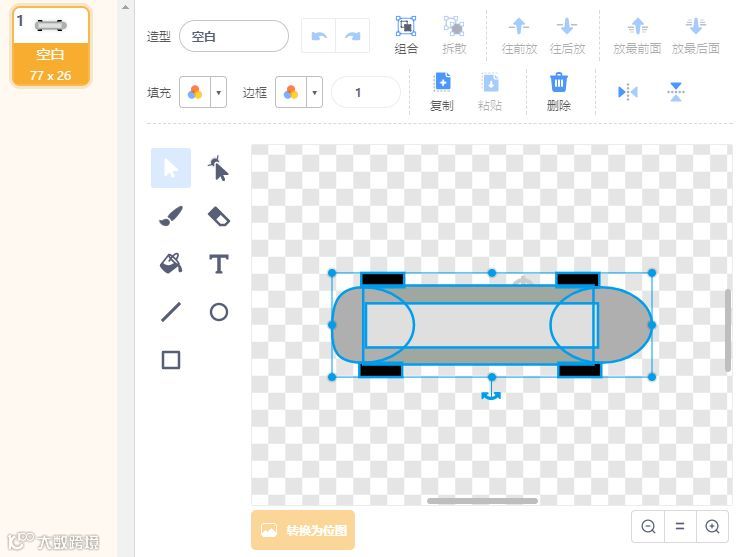Click the 造型 costume name field
Viewport: 754px width, 557px height.
pyautogui.click(x=234, y=36)
